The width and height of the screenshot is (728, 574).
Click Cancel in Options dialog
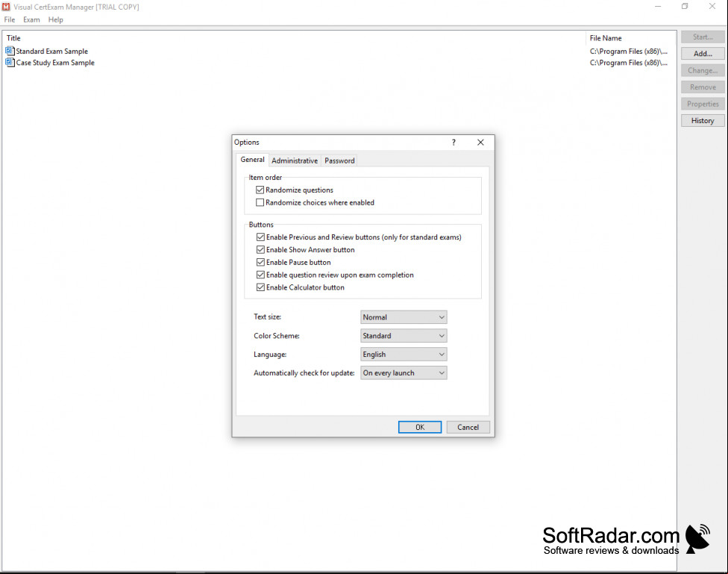(468, 427)
